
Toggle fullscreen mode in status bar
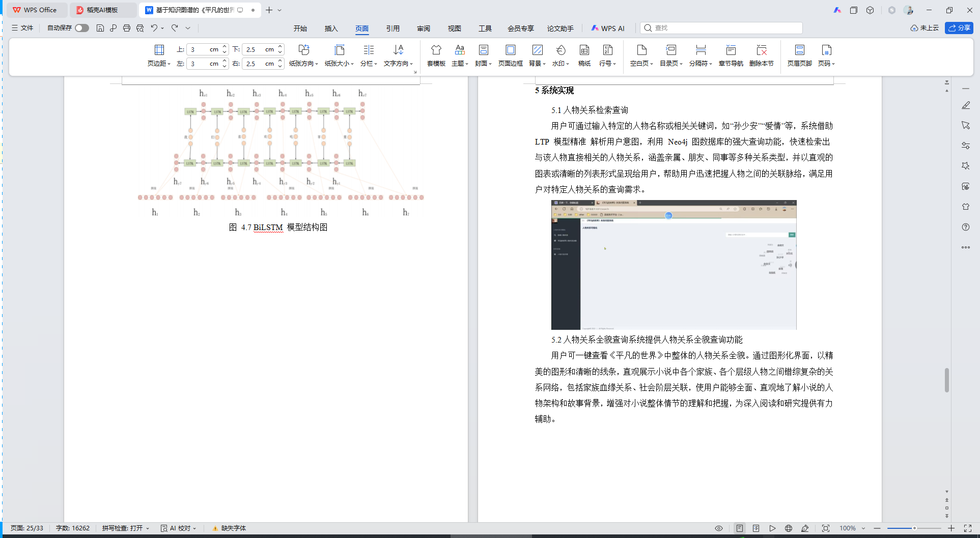point(968,528)
